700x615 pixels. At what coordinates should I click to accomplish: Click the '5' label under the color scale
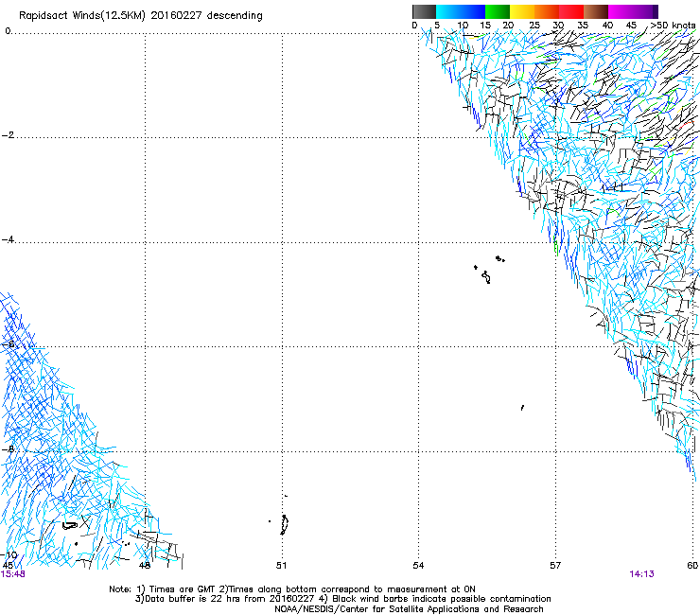(437, 26)
